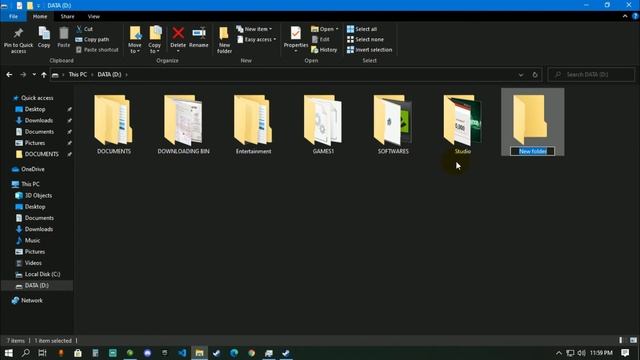Open Task View on taskbar

(x=42, y=353)
